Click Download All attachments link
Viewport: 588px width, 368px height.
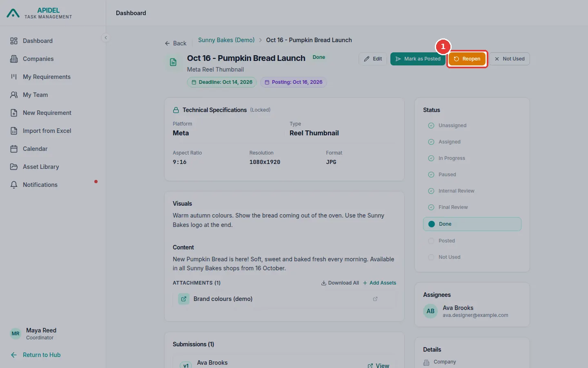click(340, 283)
